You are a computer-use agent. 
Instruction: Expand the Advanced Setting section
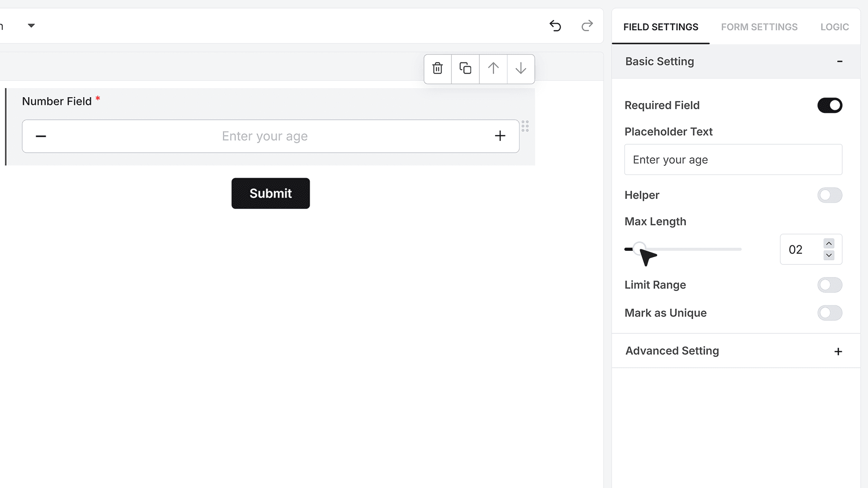838,352
